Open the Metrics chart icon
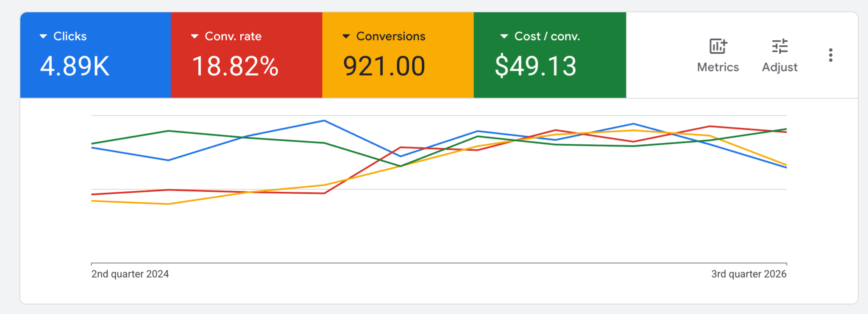 pos(718,46)
